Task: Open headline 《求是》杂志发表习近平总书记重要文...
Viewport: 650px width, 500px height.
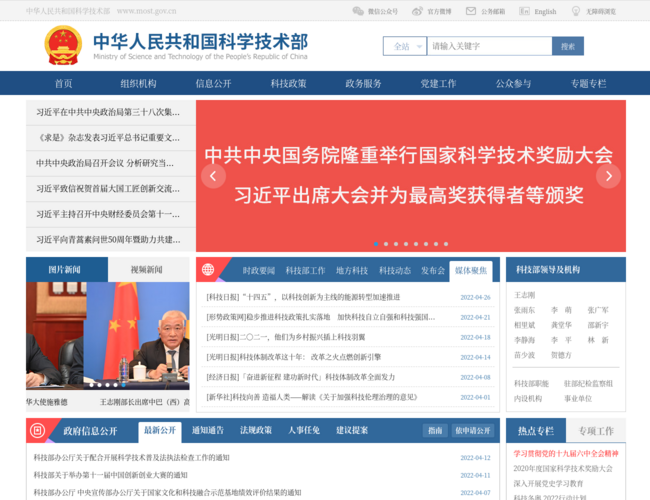Action: point(108,138)
